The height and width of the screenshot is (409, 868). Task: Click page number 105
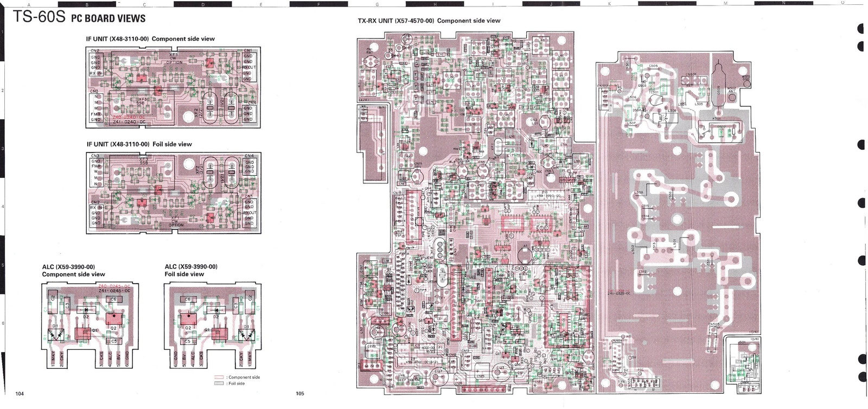pos(300,394)
